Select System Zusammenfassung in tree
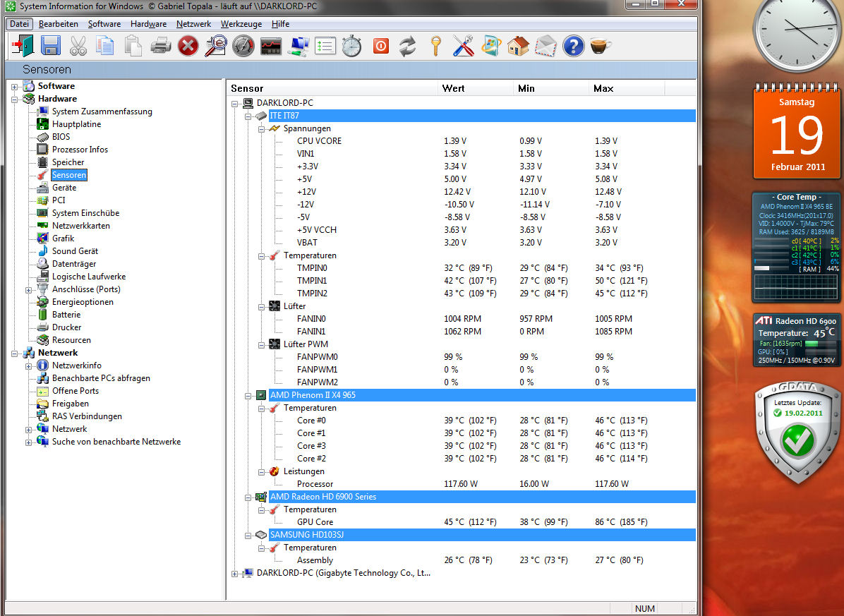 (x=102, y=111)
